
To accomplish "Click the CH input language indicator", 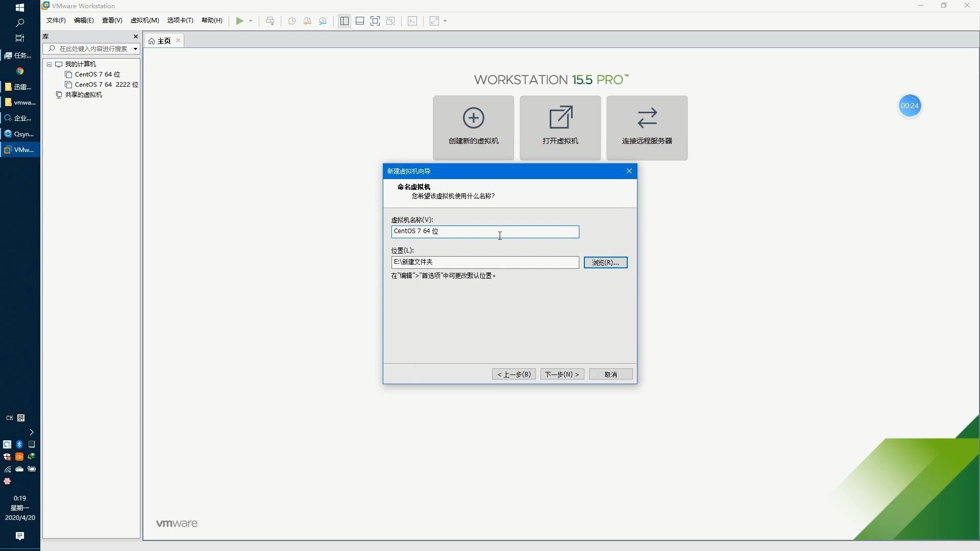I will (9, 418).
